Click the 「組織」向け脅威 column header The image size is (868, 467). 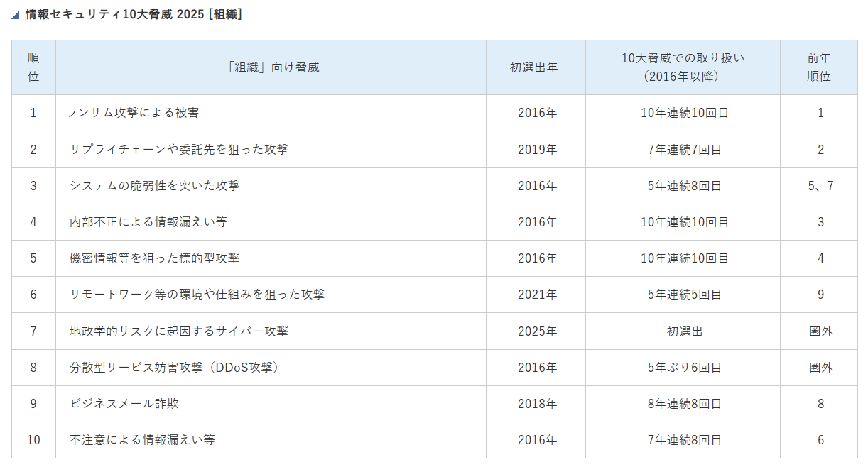[x=270, y=67]
